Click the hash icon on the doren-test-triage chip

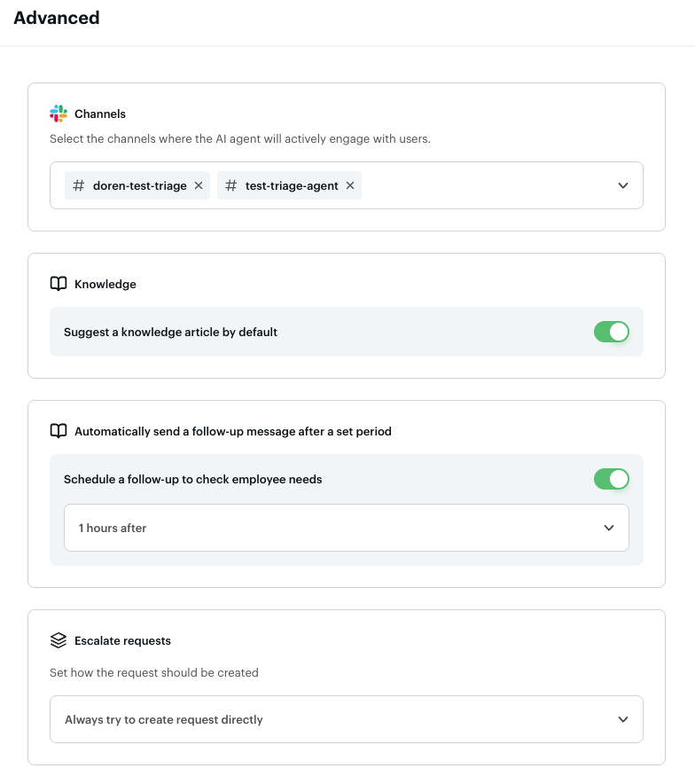click(x=79, y=185)
